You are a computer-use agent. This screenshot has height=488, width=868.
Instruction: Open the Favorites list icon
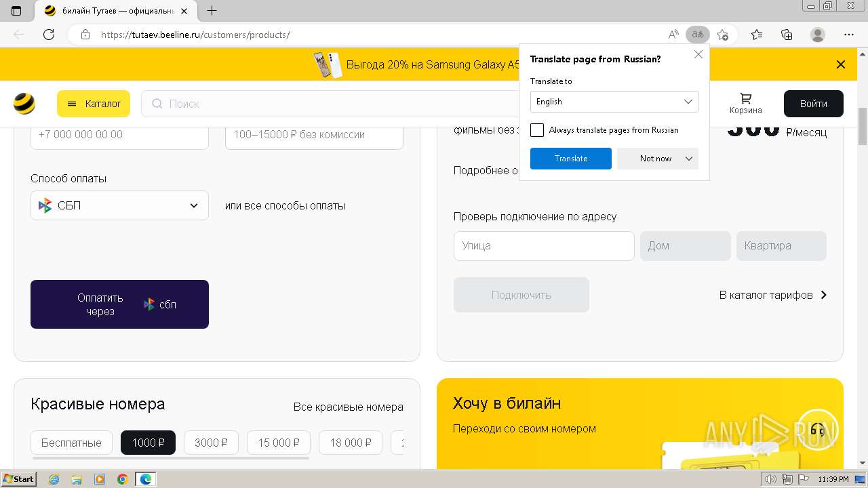(757, 35)
